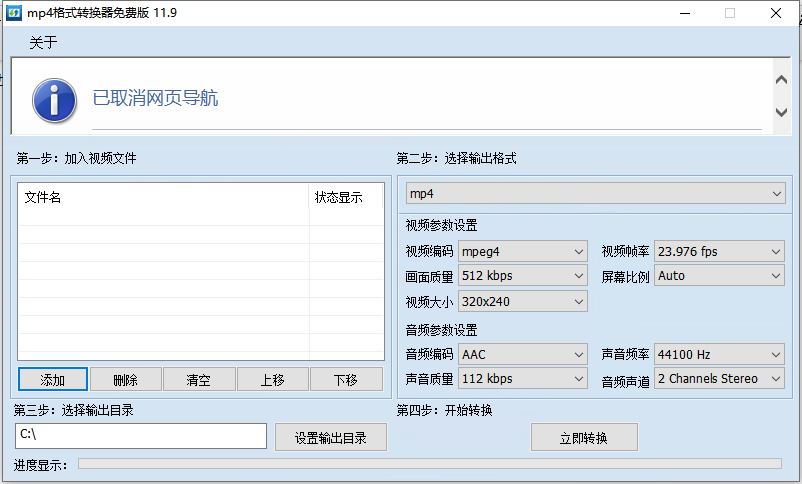
Task: Open the mp4 output format dropdown
Action: coord(595,193)
